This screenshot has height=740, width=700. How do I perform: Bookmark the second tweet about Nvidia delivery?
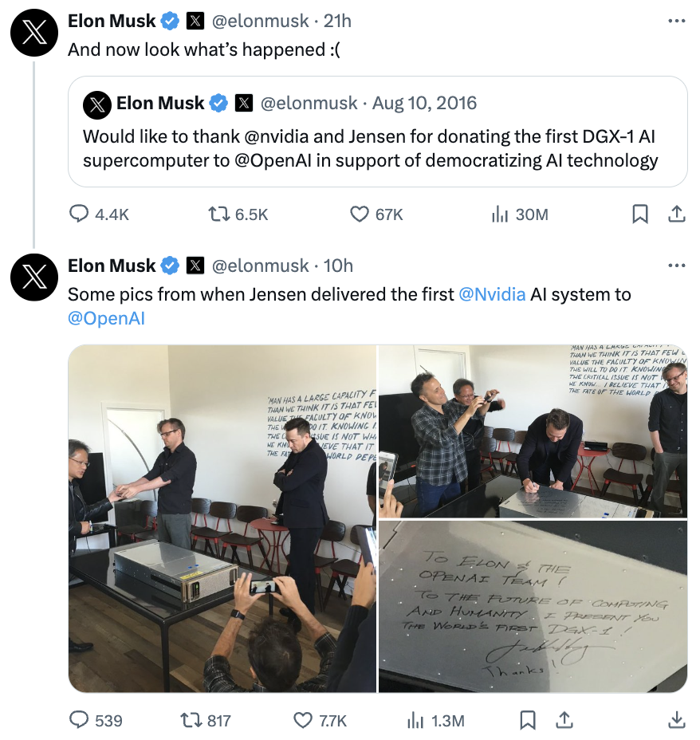pos(528,720)
